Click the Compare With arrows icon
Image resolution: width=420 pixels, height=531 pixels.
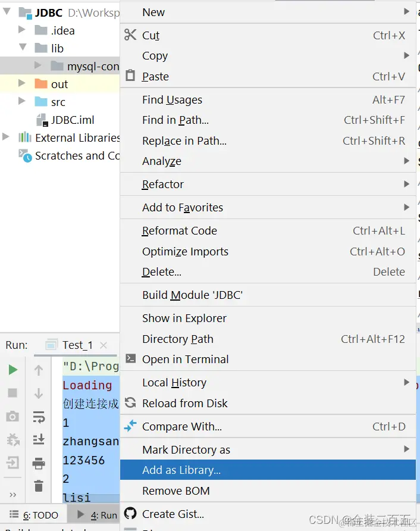click(x=130, y=426)
